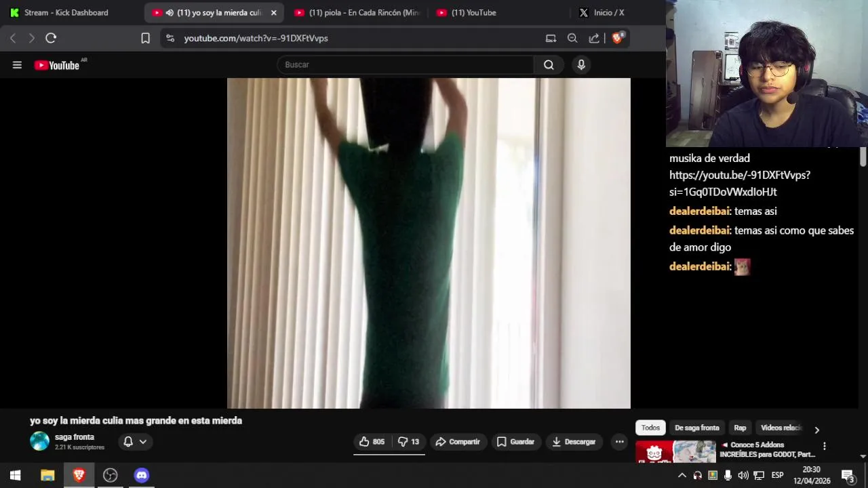
Task: Click the Compartir button
Action: point(458,442)
